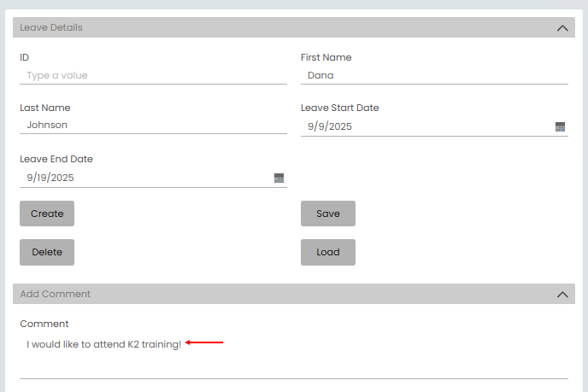Screen dimensions: 588x392
Task: Click the First Name label
Action: tap(326, 57)
